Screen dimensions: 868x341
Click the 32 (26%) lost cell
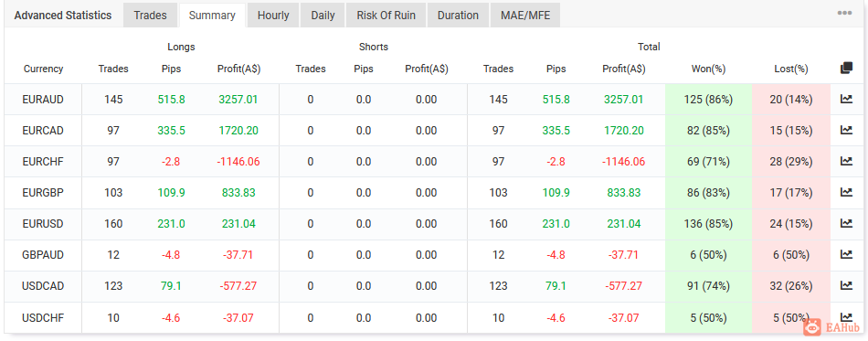791,285
